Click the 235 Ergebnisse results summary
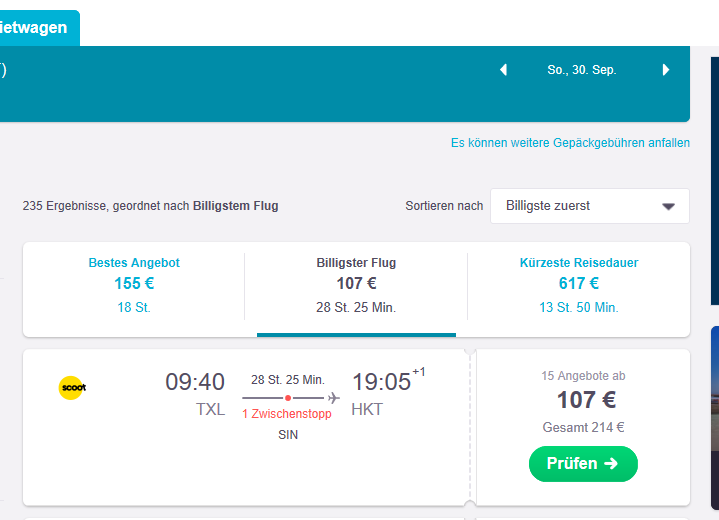The width and height of the screenshot is (719, 520). click(x=150, y=206)
